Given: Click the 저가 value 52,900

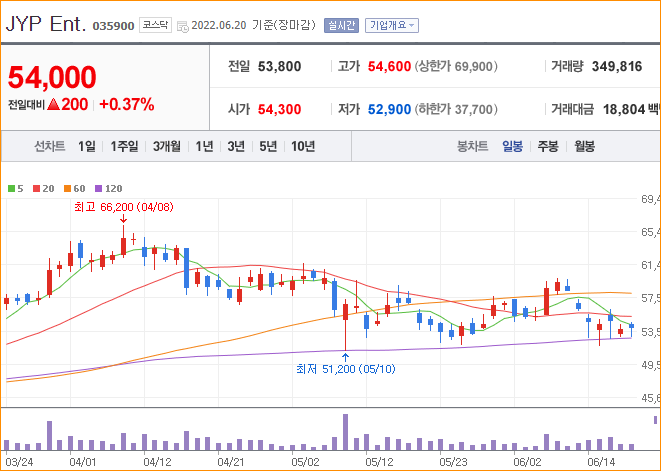Looking at the screenshot, I should tap(389, 110).
